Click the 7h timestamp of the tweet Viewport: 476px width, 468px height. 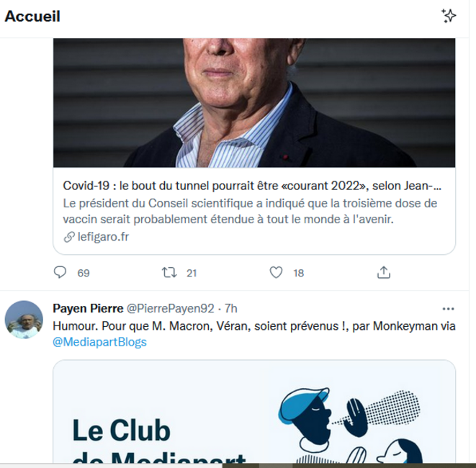click(230, 308)
